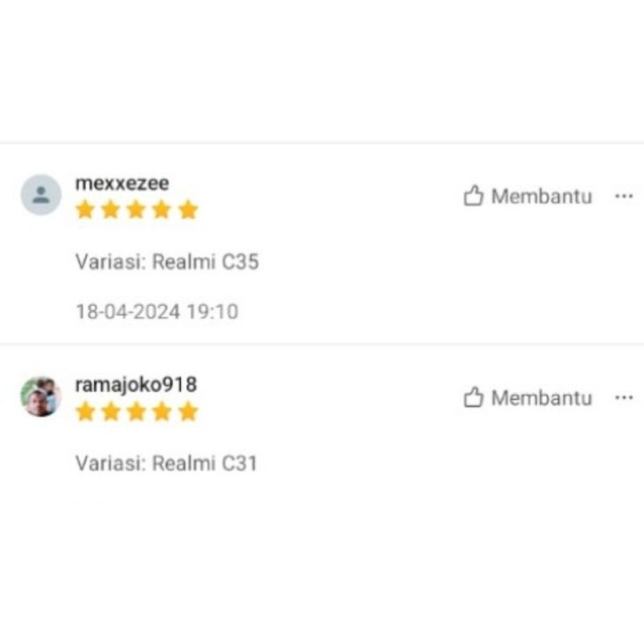Click third star in mexxezee's rating
Image resolution: width=644 pixels, height=644 pixels.
click(137, 209)
